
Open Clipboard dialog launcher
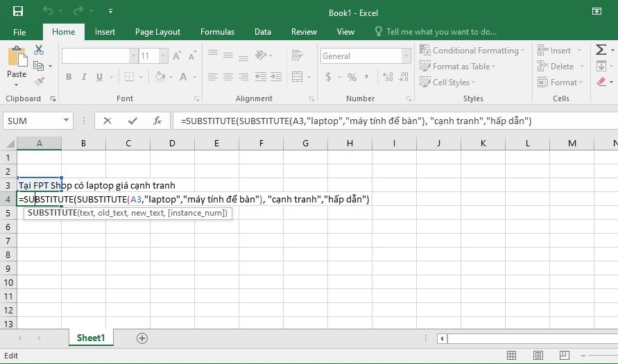(x=53, y=99)
